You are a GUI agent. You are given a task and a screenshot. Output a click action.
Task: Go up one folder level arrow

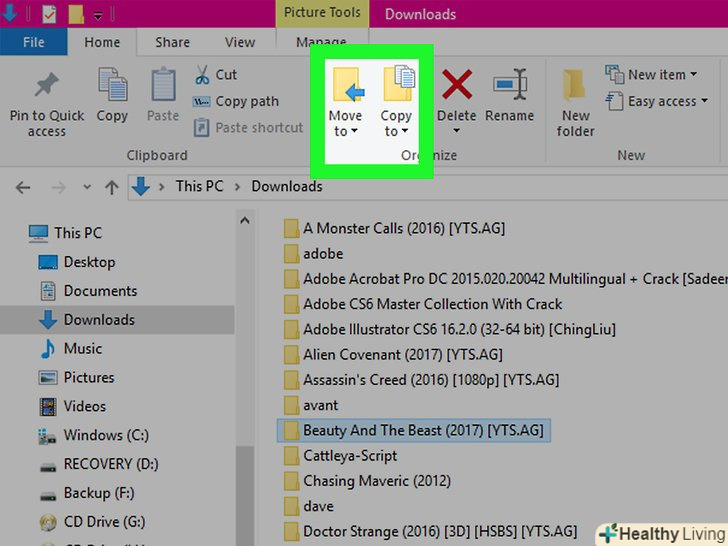pos(111,188)
